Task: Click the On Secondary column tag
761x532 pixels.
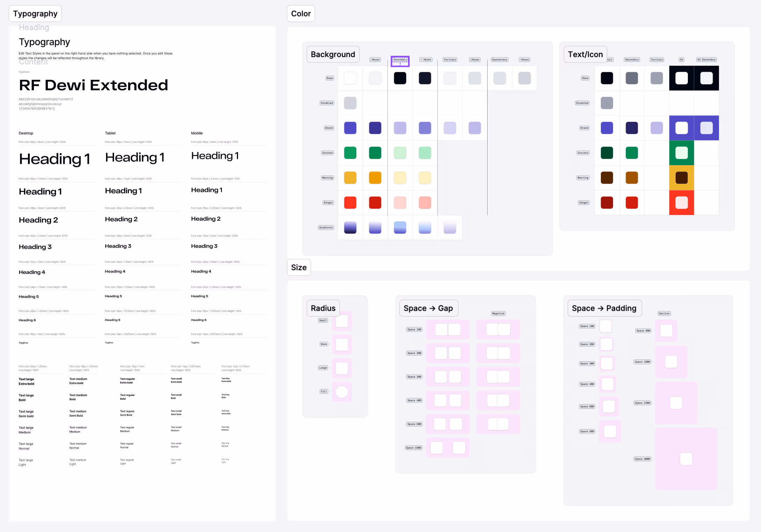Action: coord(706,59)
